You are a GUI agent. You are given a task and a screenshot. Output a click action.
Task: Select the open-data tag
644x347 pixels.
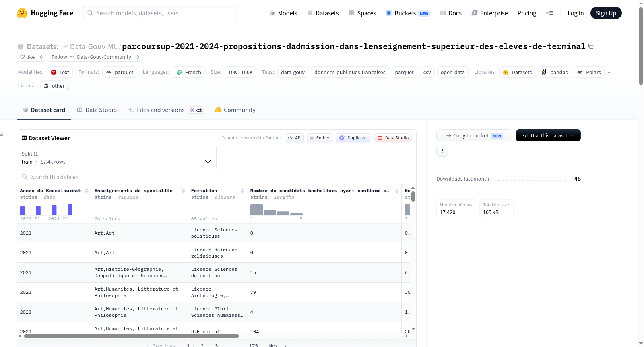tap(452, 72)
